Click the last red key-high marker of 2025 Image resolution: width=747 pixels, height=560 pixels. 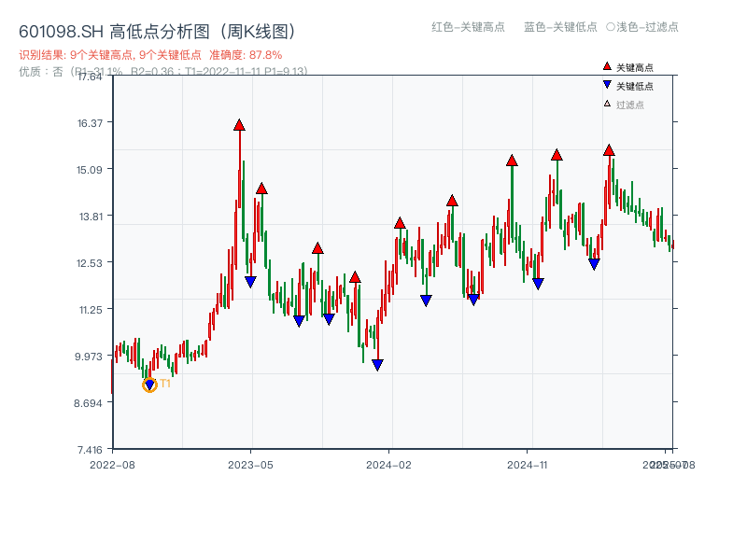[609, 150]
